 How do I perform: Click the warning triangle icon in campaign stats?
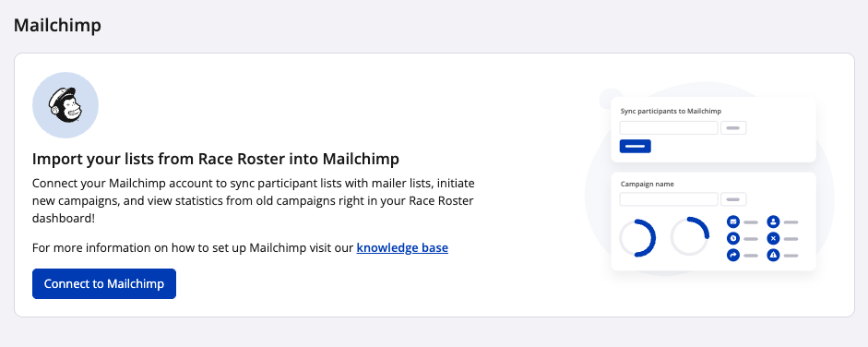773,255
